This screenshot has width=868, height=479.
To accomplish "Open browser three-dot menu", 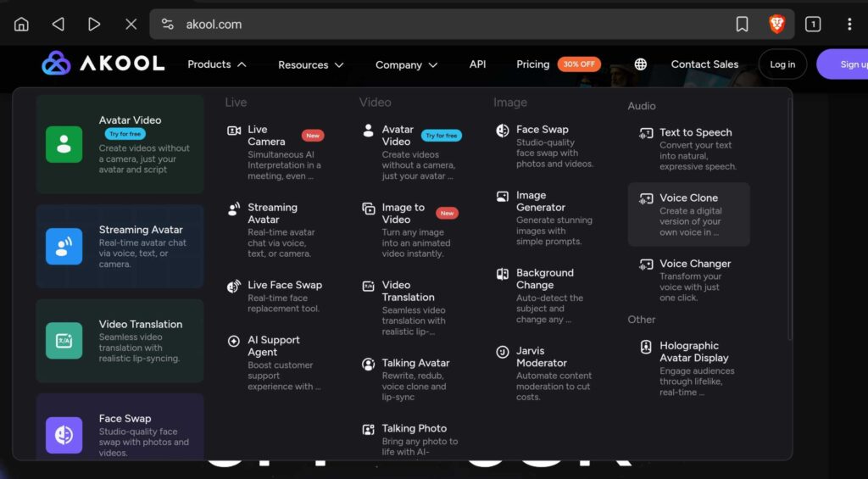I will coord(849,25).
